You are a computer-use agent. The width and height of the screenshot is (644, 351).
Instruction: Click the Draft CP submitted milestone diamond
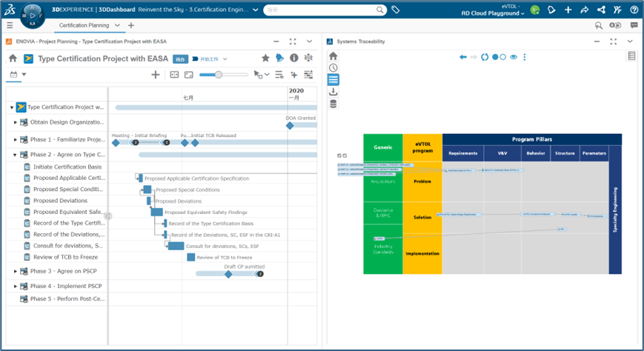tap(228, 274)
